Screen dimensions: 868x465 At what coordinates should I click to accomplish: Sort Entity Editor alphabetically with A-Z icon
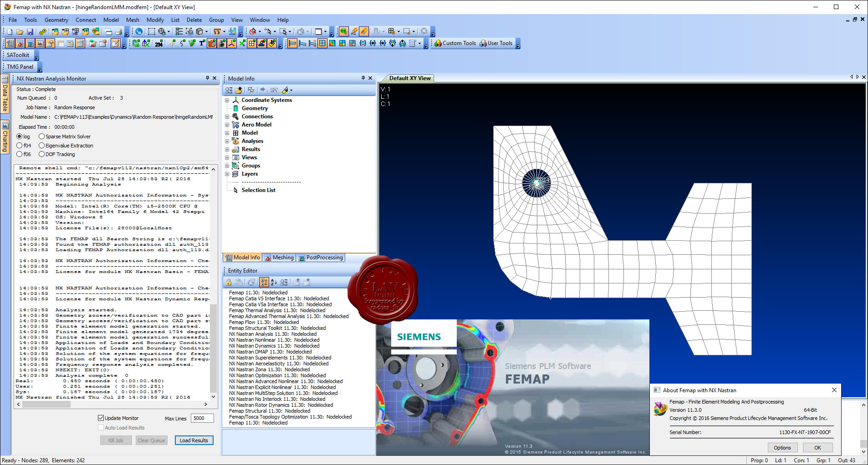(x=274, y=282)
